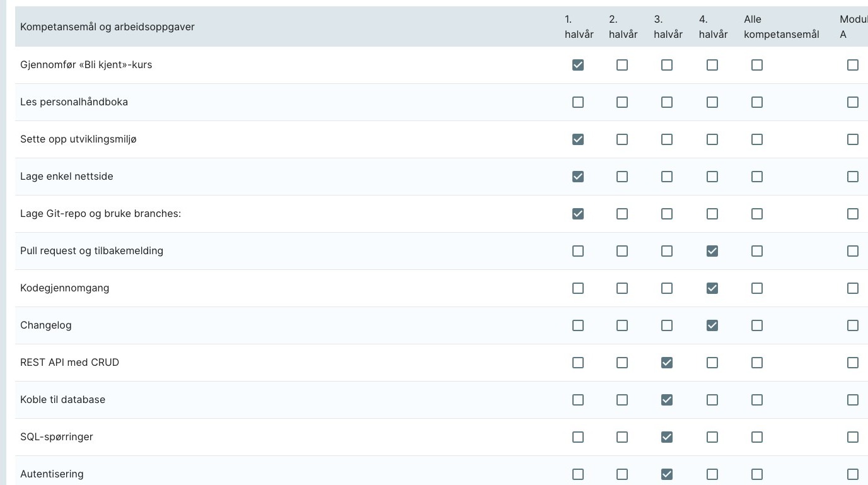This screenshot has width=868, height=485.
Task: Click the Kompetansemål og arbeidsoppgaver column header
Action: click(107, 27)
